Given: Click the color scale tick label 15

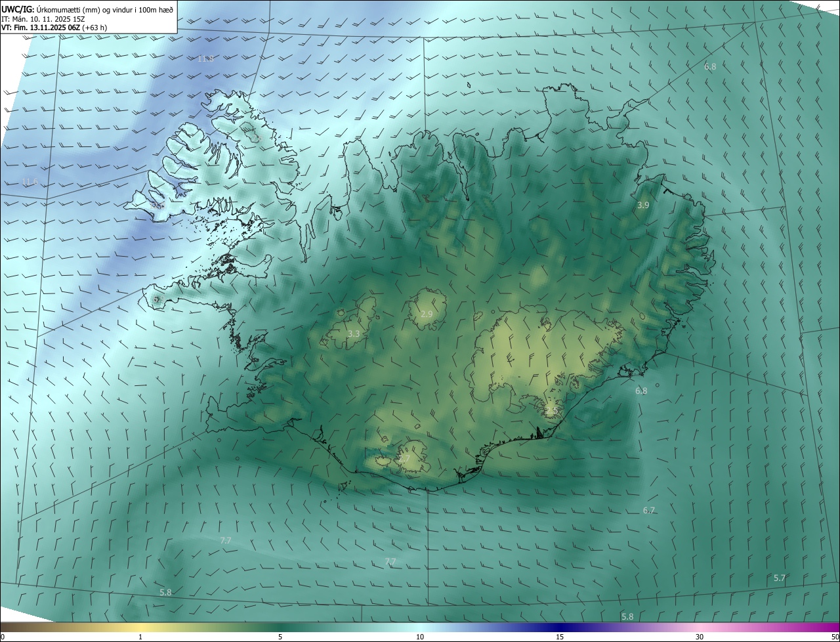Looking at the screenshot, I should pos(560,637).
